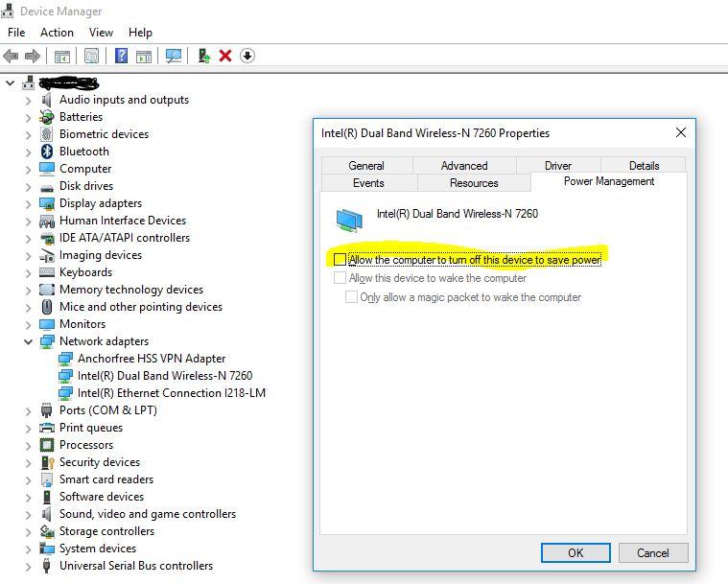Open the Action menu

57,33
